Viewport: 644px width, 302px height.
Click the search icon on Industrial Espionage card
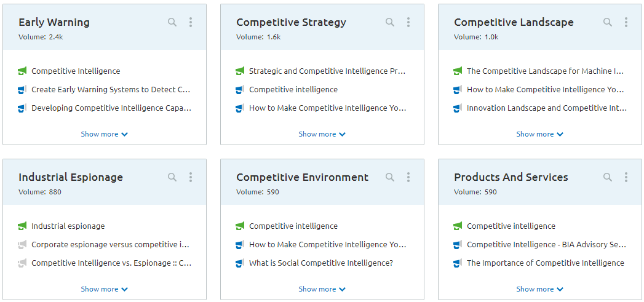click(172, 177)
